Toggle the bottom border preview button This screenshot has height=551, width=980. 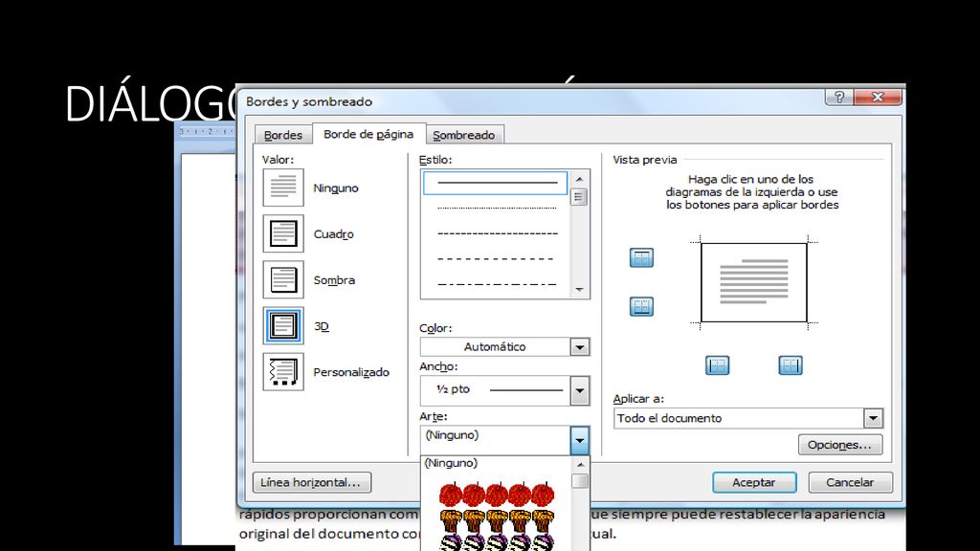641,306
